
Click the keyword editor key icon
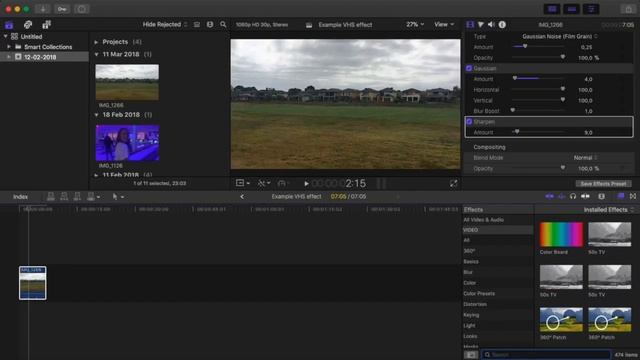point(62,9)
